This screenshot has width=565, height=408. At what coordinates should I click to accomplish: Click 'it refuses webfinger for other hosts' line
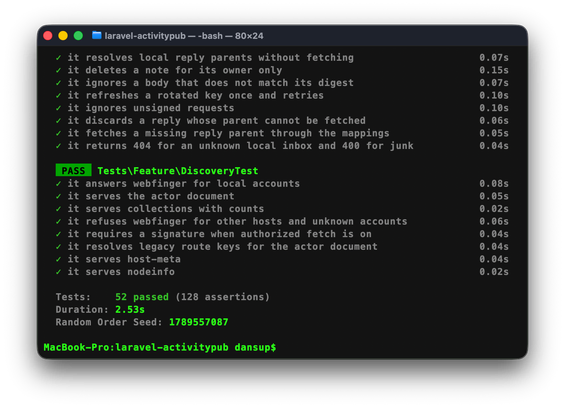pyautogui.click(x=237, y=222)
